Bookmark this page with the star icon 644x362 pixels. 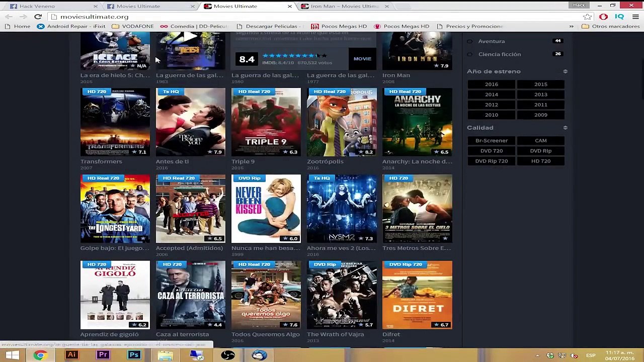587,17
